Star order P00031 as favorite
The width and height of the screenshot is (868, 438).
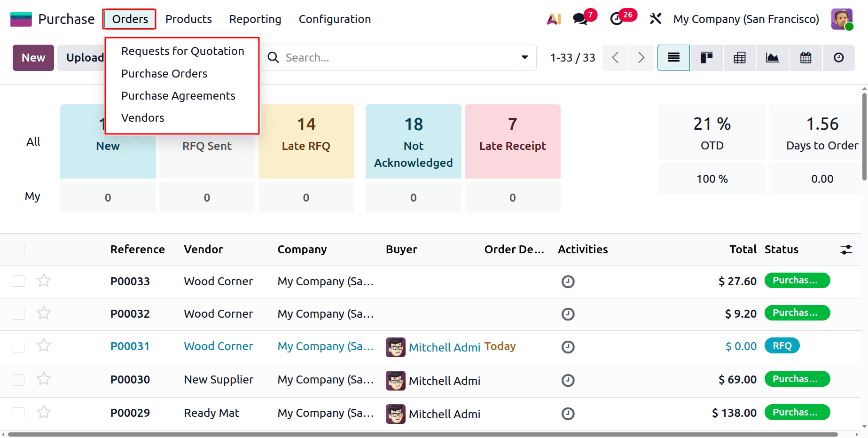click(x=44, y=345)
